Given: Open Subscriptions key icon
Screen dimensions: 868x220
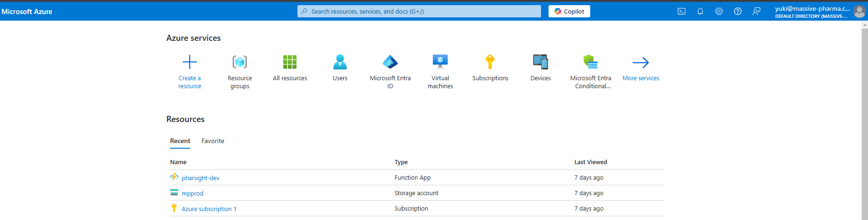Looking at the screenshot, I should [x=490, y=62].
